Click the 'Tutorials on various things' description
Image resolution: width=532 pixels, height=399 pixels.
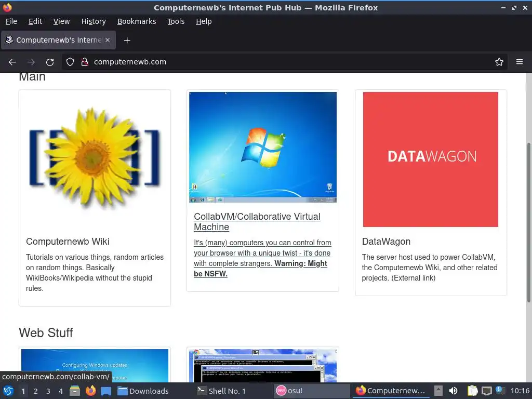[x=95, y=273]
